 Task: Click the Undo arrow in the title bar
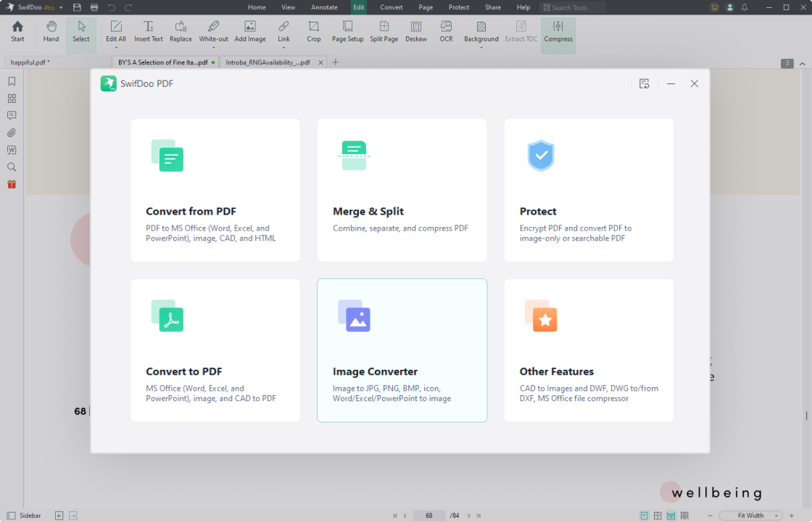pos(112,7)
